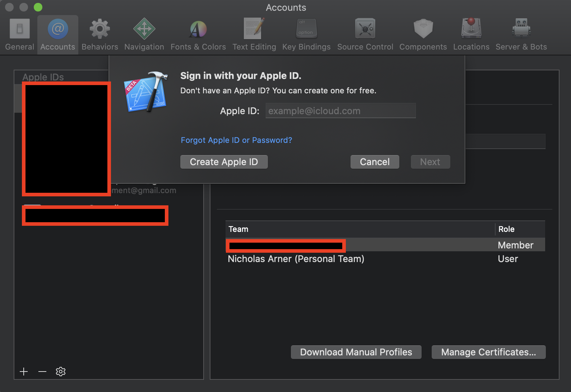
Task: Click Create Apple ID button
Action: click(224, 162)
